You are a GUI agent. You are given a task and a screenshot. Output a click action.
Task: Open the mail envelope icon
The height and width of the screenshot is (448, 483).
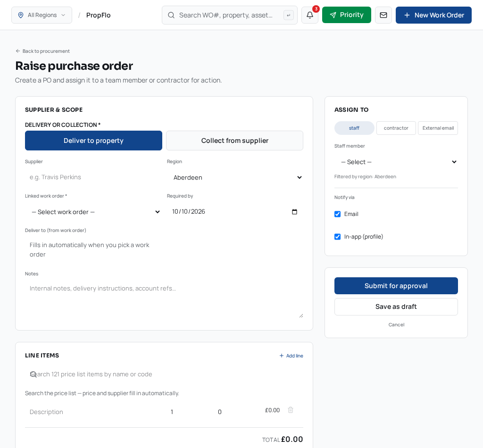(383, 15)
